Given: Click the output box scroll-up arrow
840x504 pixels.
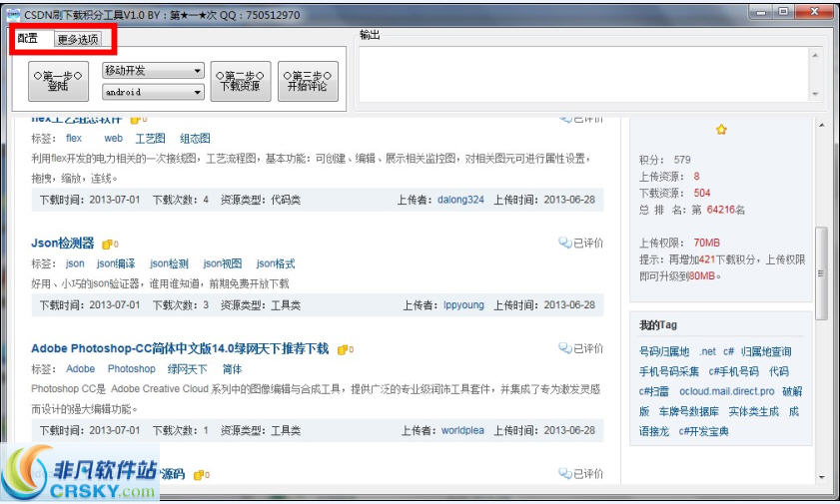Looking at the screenshot, I should coord(815,55).
